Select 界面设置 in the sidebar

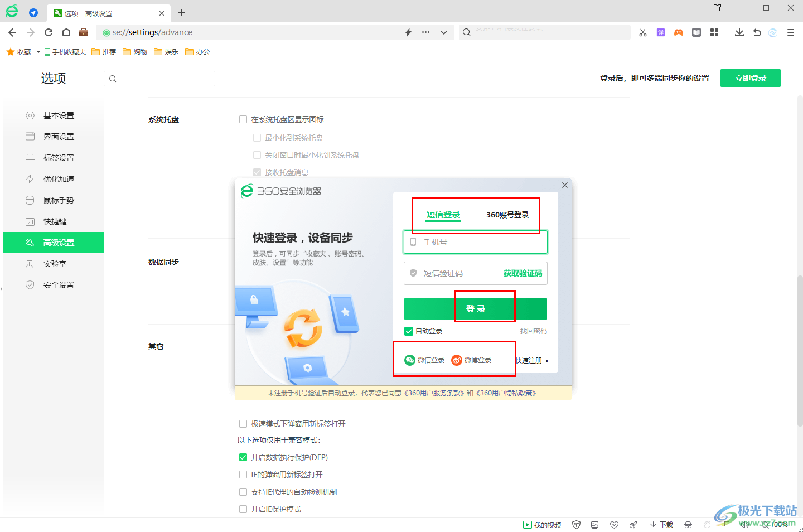(54, 137)
